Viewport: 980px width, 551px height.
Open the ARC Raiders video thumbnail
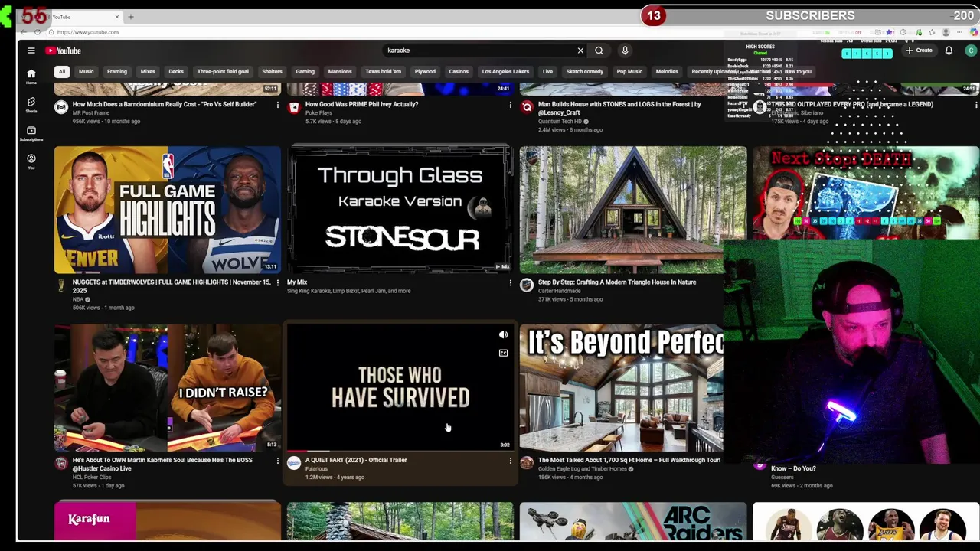633,521
